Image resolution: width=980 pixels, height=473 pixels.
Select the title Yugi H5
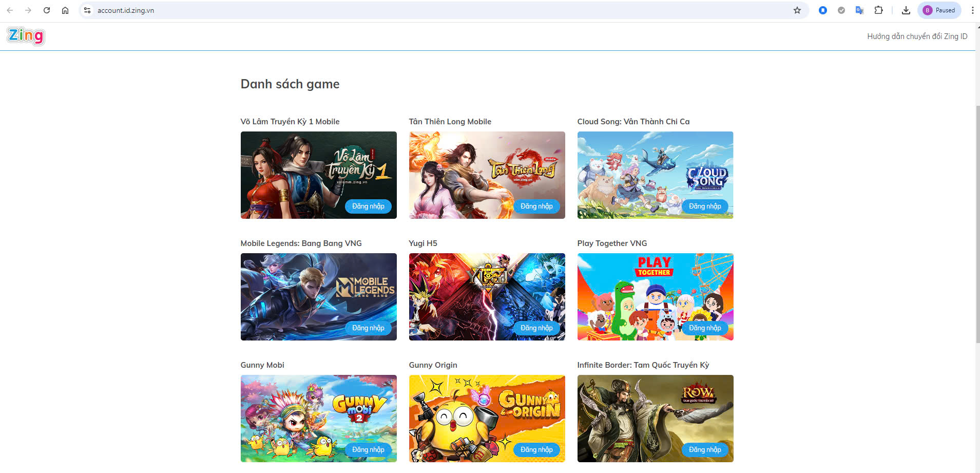pos(423,243)
